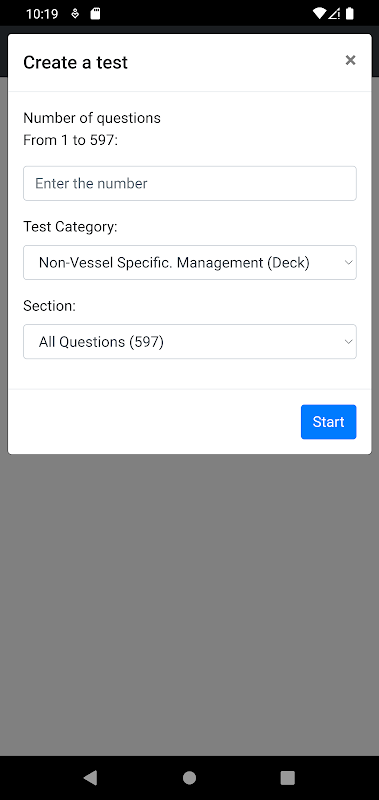Tap the Android back navigation triangle
Viewport: 379px width, 800px height.
[x=90, y=778]
